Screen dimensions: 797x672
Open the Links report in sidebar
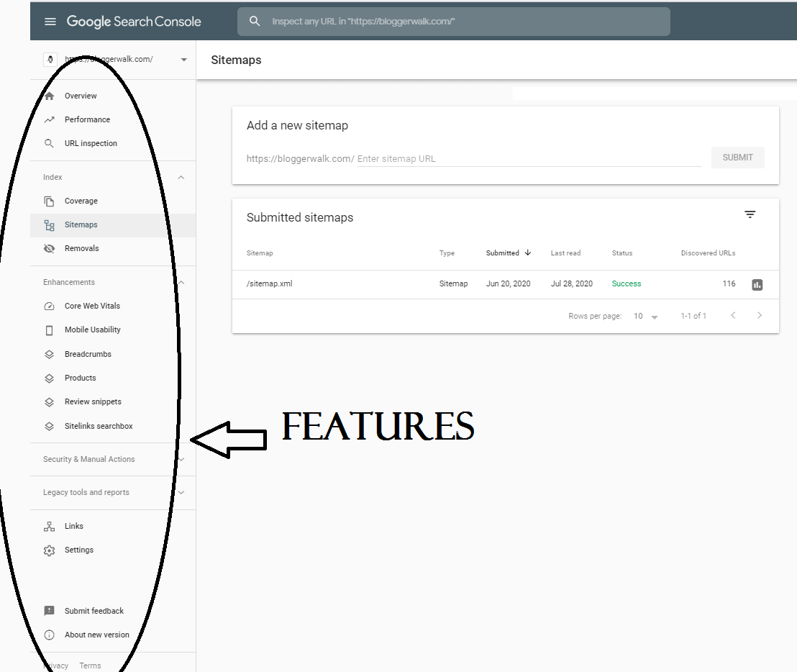tap(73, 526)
